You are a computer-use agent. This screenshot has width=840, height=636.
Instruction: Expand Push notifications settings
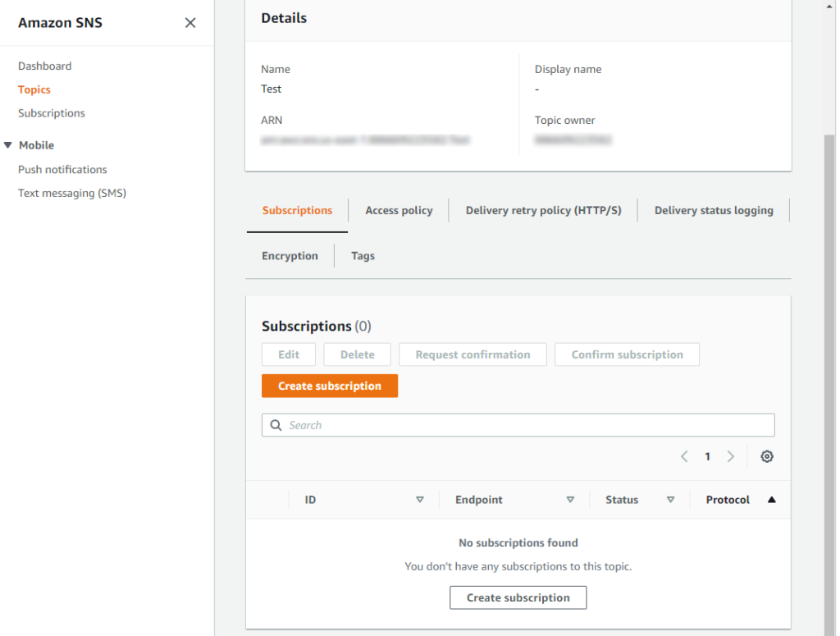coord(62,169)
